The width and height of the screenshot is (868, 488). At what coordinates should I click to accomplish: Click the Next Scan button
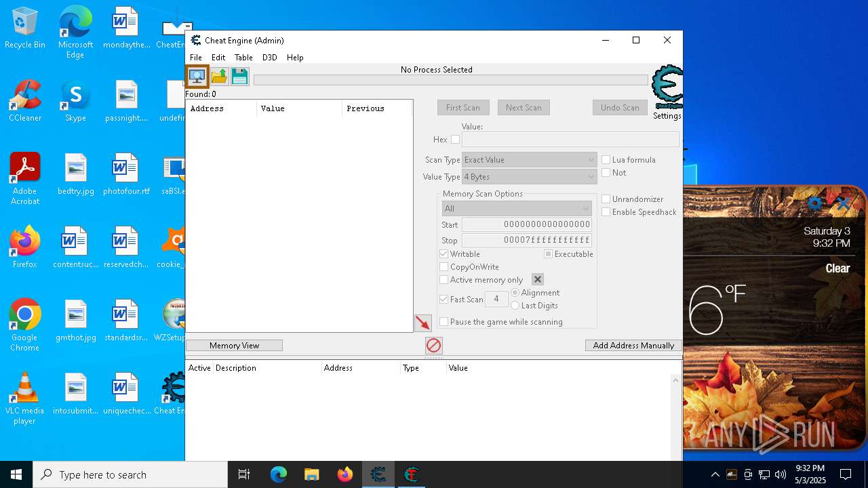[524, 108]
